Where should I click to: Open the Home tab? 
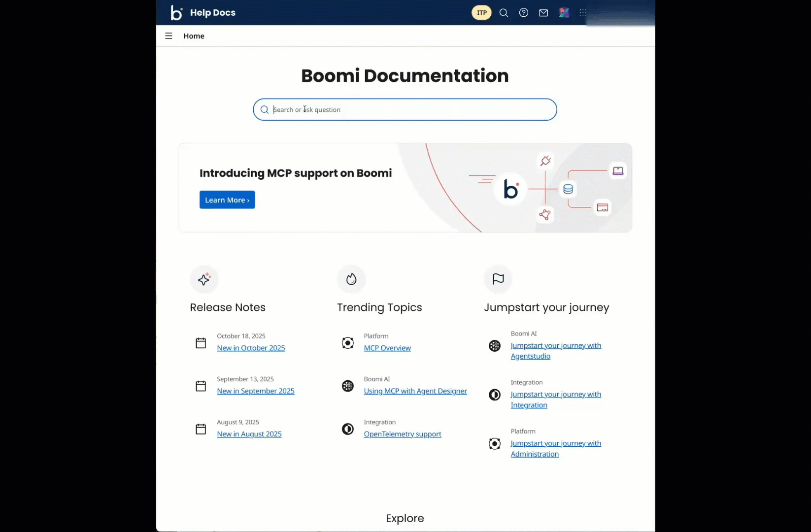(194, 35)
